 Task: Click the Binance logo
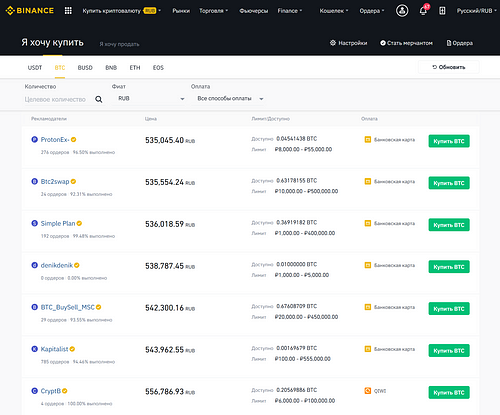[x=30, y=11]
